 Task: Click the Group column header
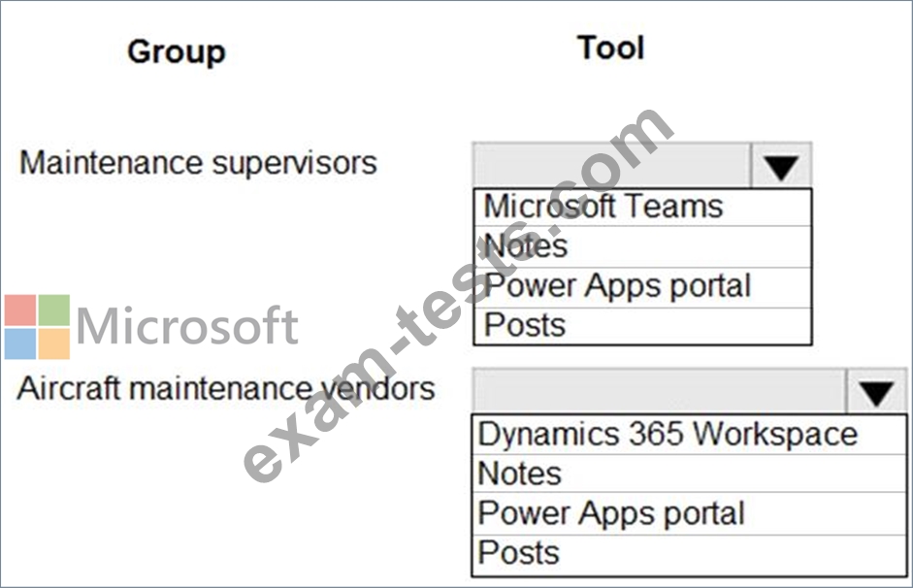(177, 52)
